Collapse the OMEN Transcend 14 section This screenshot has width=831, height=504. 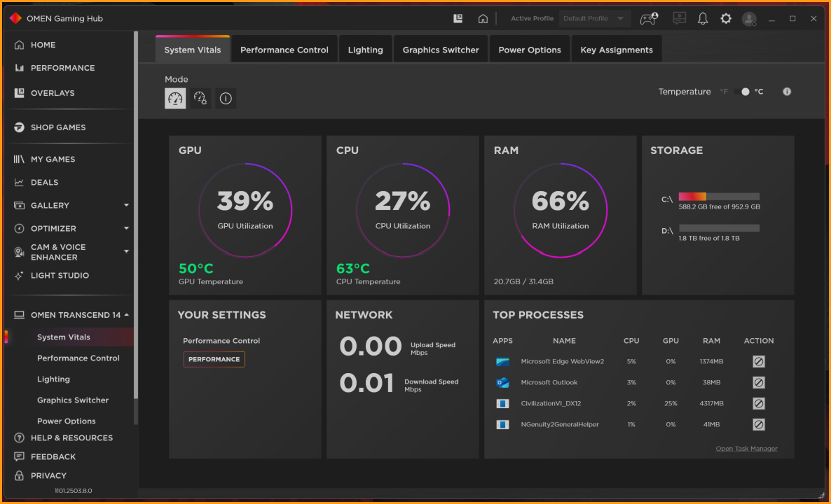(x=127, y=315)
